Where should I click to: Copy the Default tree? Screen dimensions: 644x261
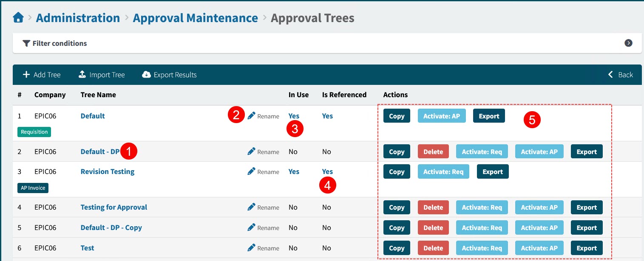tap(397, 116)
